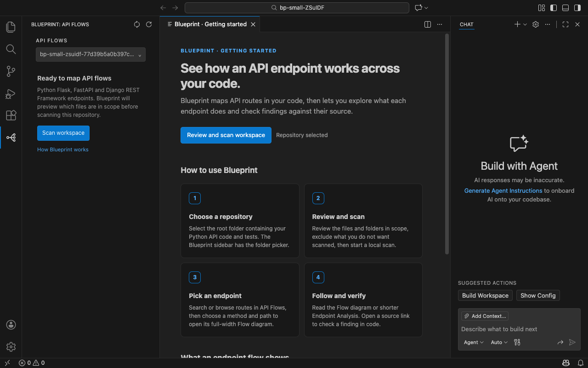Viewport: 588px width, 368px height.
Task: Click Review and scan workspace button
Action: tap(226, 135)
